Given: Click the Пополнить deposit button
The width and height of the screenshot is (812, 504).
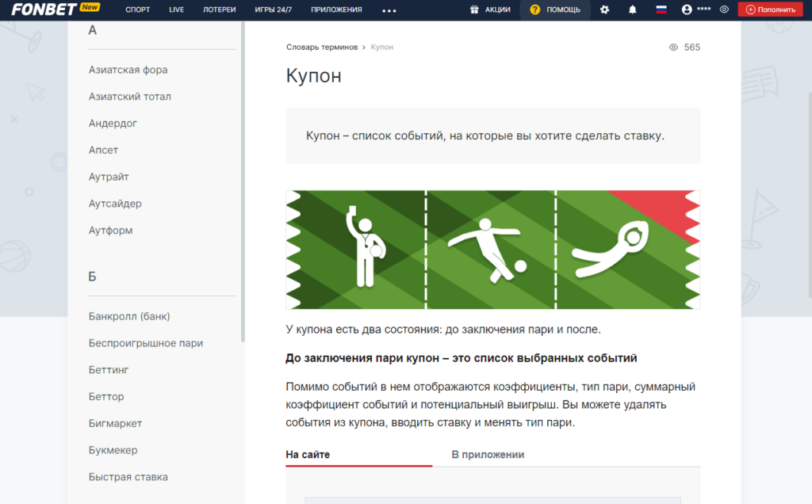Looking at the screenshot, I should pos(771,10).
